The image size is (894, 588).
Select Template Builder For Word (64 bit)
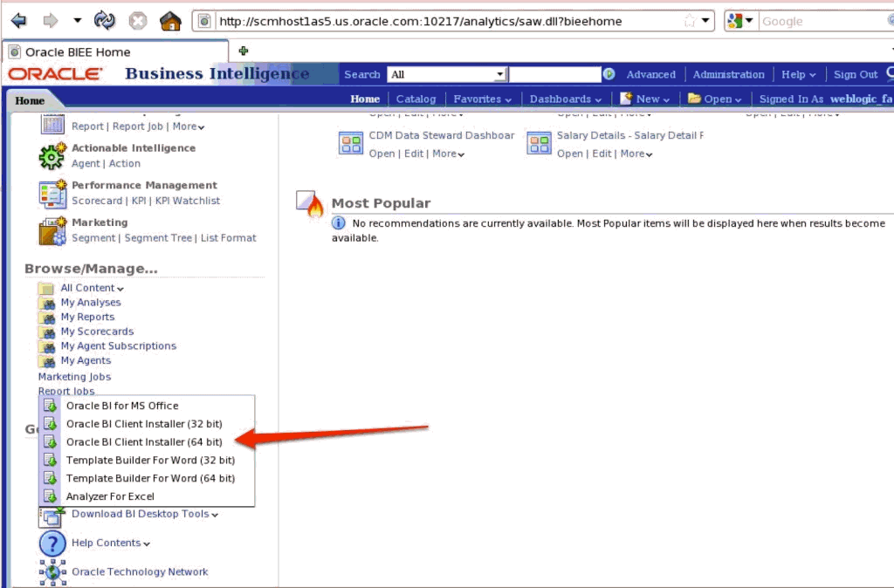147,479
